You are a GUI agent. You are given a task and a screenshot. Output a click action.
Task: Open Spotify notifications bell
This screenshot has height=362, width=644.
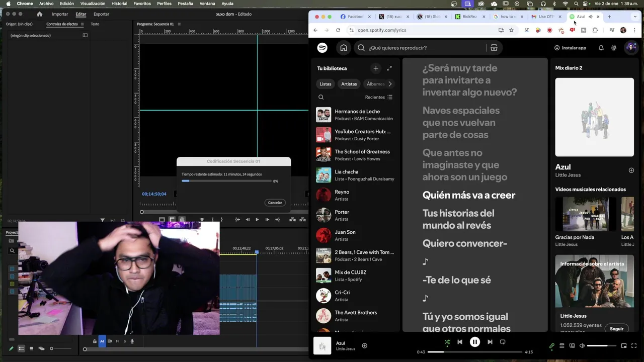(601, 48)
